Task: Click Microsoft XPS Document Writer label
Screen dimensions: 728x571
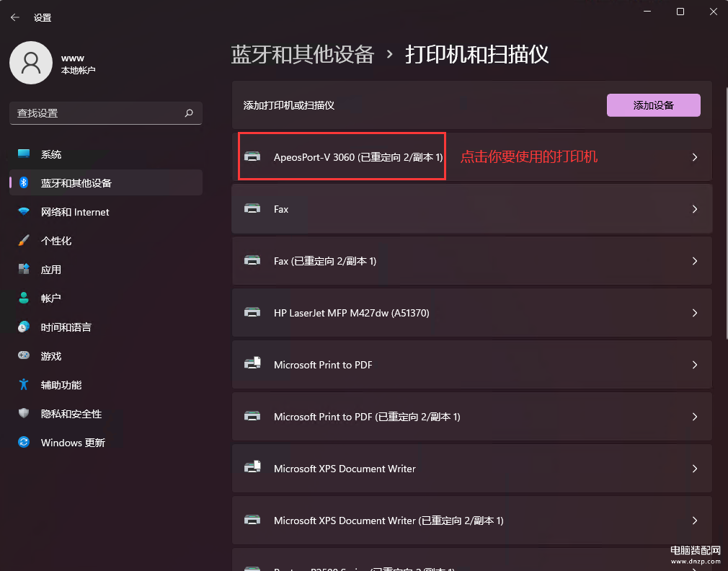Action: pos(345,469)
